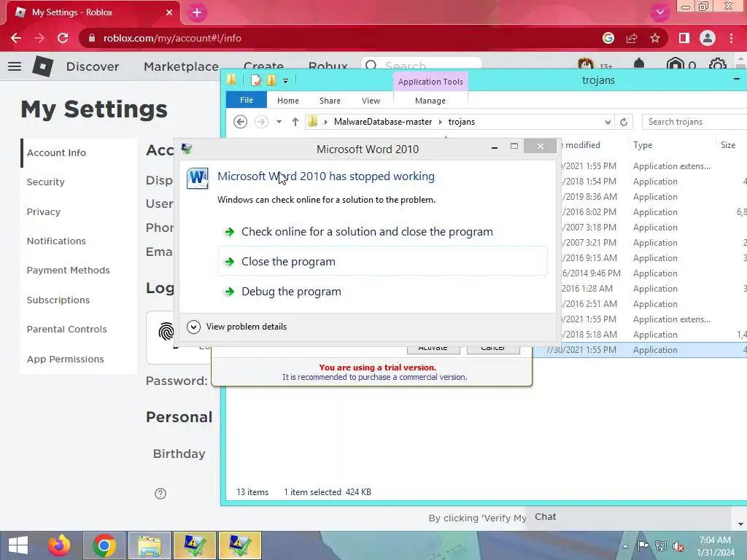
Task: Click the Roblox avatar profile icon
Action: pyautogui.click(x=586, y=65)
